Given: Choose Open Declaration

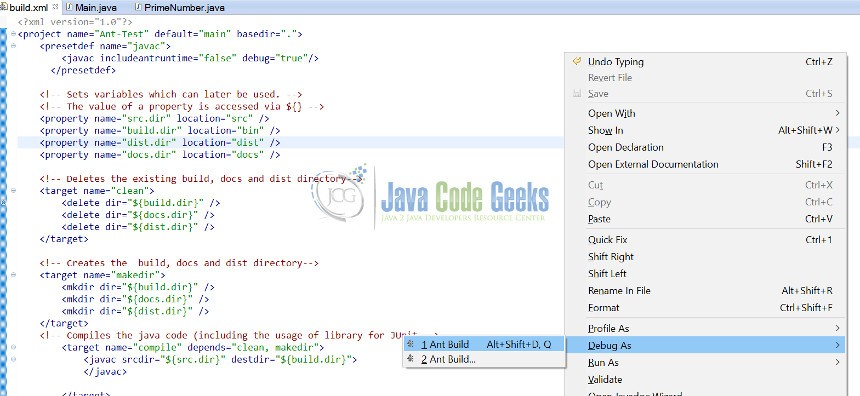Looking at the screenshot, I should click(705, 148).
